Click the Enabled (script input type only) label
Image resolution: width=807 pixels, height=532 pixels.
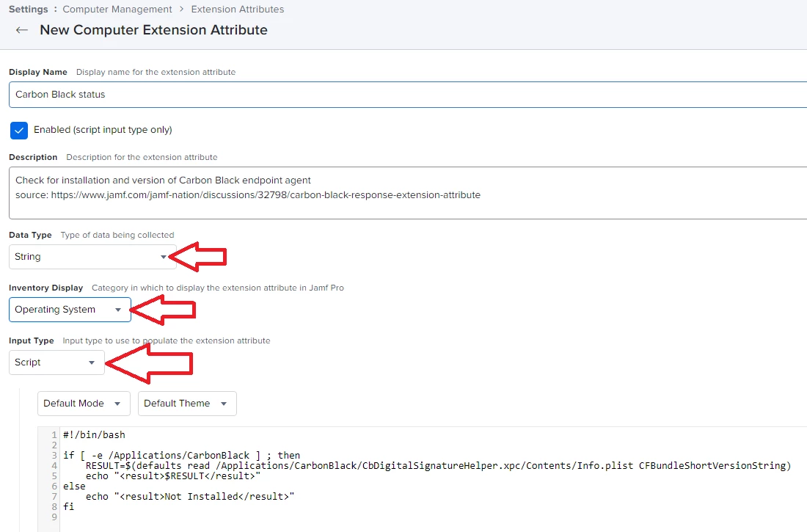point(103,130)
